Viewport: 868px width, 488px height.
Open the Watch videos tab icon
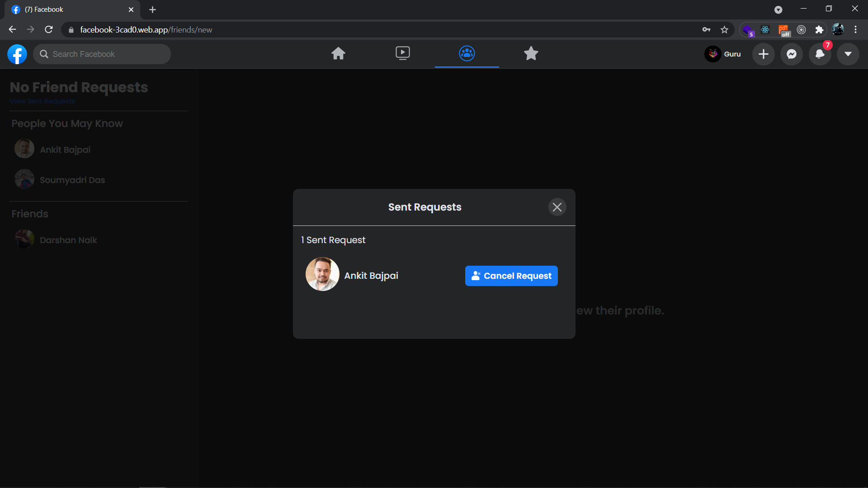pos(402,53)
